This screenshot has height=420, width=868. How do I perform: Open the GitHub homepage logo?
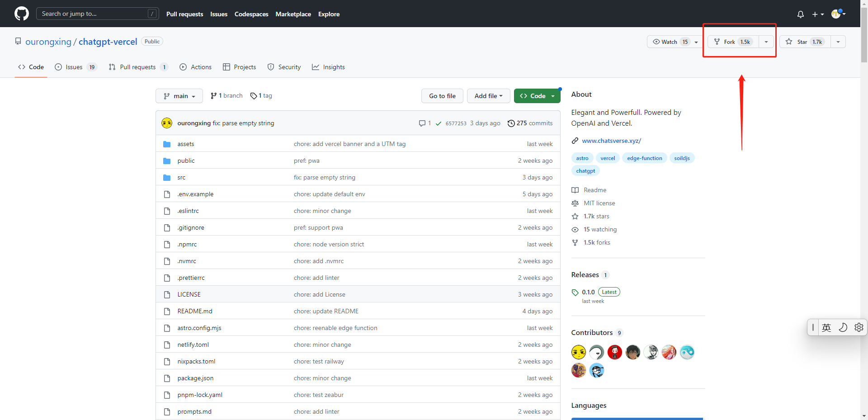click(x=21, y=14)
